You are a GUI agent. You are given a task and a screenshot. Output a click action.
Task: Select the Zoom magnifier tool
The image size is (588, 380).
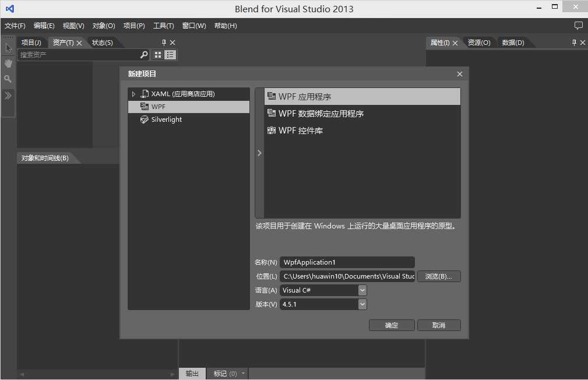point(8,79)
